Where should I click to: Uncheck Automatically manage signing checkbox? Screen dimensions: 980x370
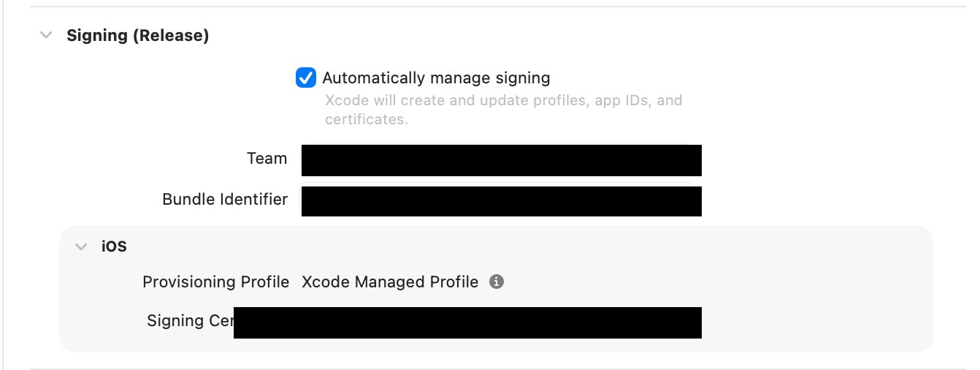tap(305, 78)
